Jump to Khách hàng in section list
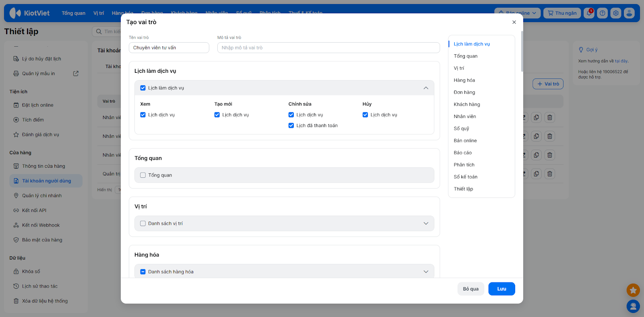Viewport: 644px width, 317px height. point(466,104)
